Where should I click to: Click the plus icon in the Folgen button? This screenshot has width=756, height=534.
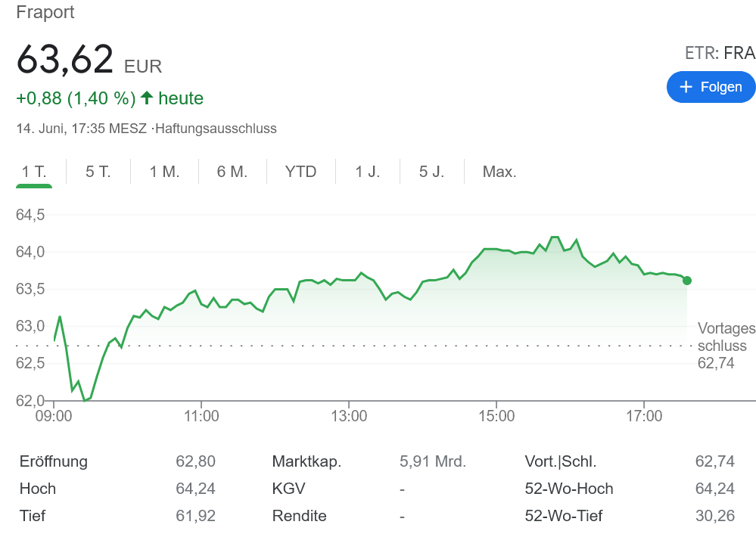[686, 87]
